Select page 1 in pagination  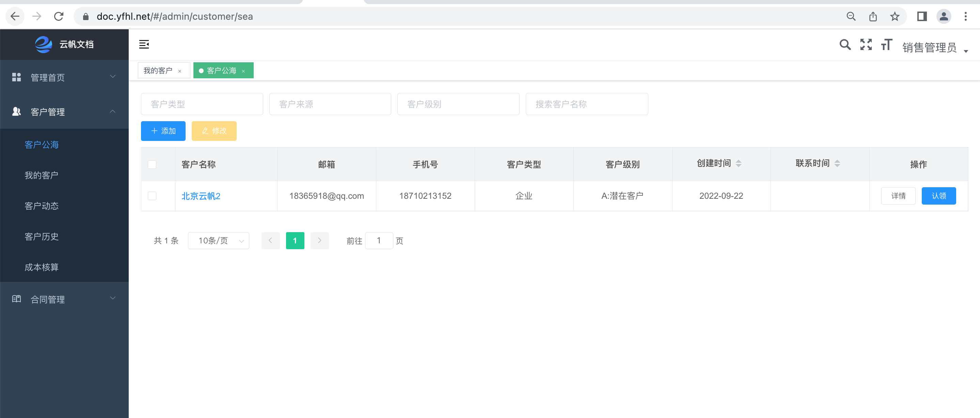(295, 241)
